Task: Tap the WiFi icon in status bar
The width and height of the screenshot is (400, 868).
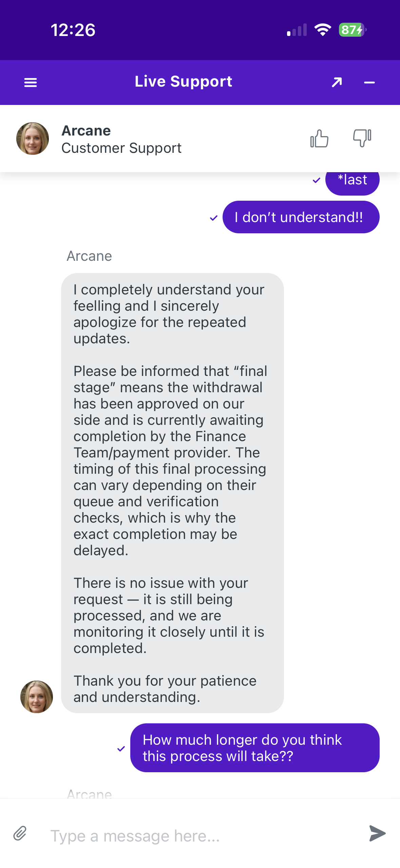Action: pos(323,30)
